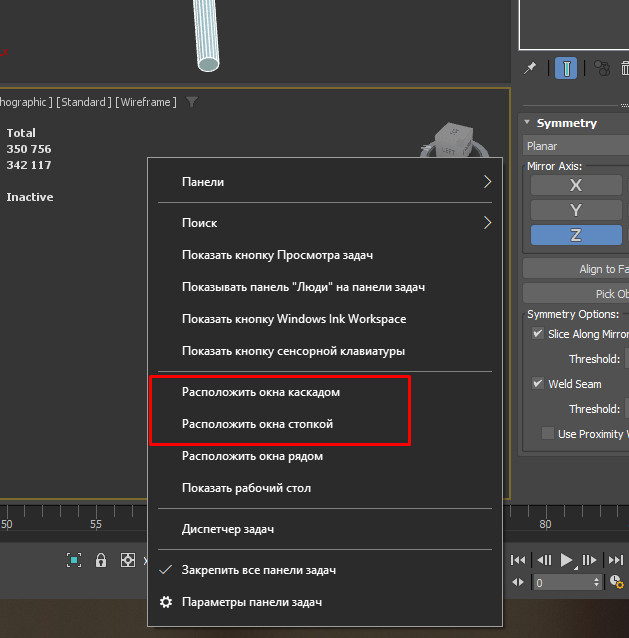Step to previous frame
This screenshot has width=629, height=638.
[x=544, y=560]
